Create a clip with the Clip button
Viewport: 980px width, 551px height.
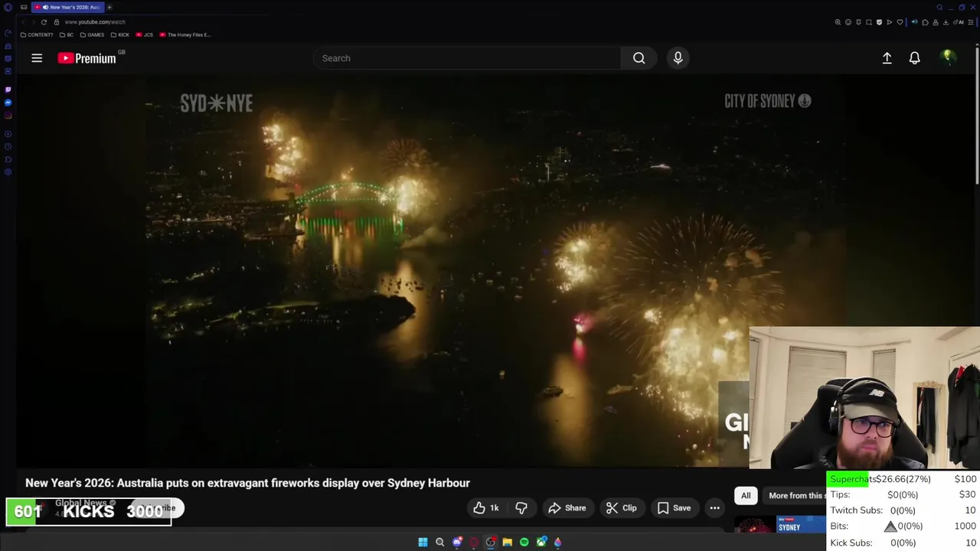621,508
